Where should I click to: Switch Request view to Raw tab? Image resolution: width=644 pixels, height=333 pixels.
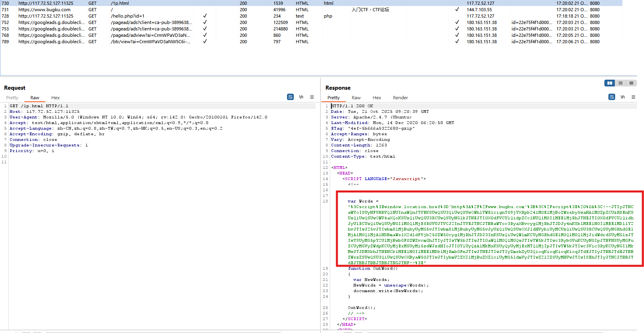(35, 98)
